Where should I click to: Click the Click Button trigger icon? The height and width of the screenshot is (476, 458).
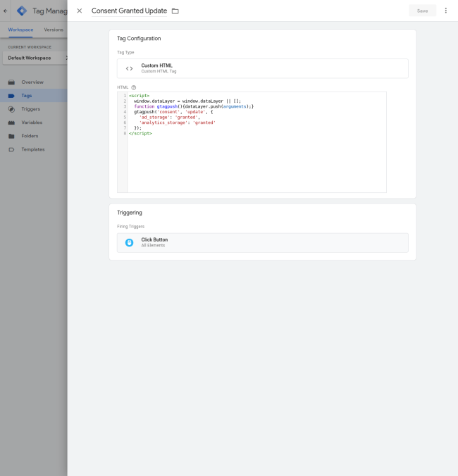coord(129,243)
